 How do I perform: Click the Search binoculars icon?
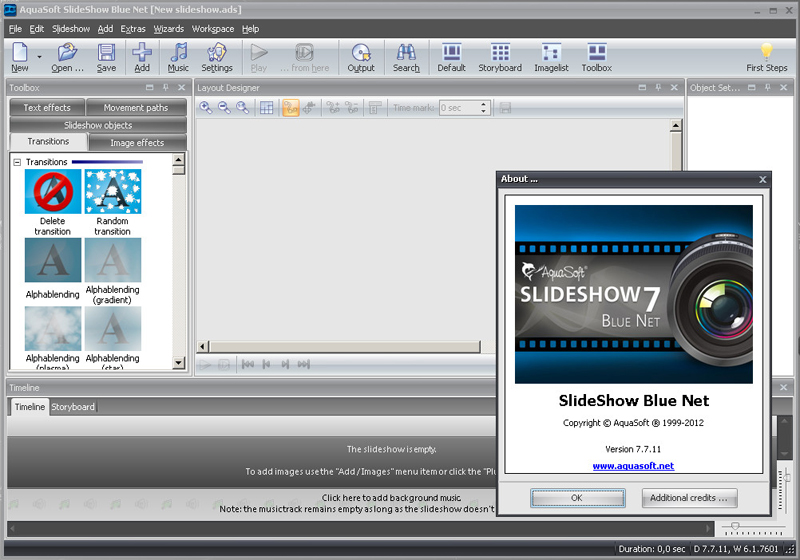tap(406, 56)
